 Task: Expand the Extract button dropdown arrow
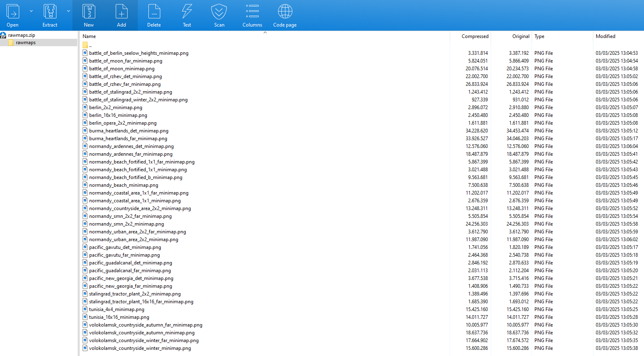click(x=68, y=11)
